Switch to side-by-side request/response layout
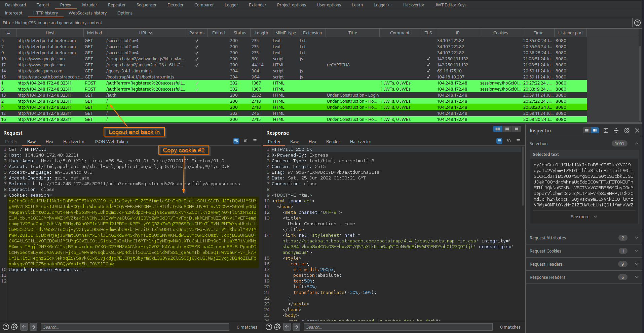Screen dimensions: 644x333 498,129
